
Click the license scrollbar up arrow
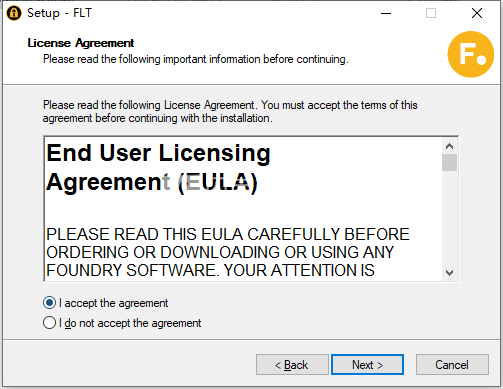coord(449,146)
